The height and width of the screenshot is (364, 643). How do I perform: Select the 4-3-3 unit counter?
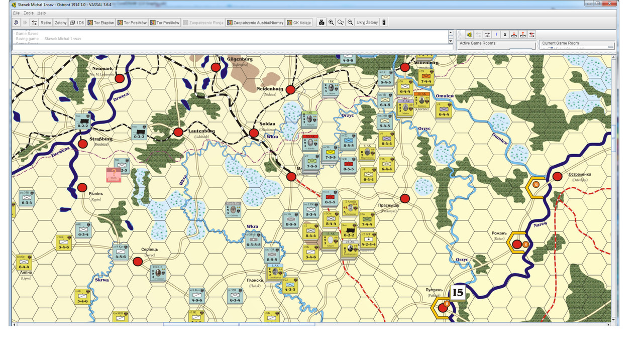[290, 286]
